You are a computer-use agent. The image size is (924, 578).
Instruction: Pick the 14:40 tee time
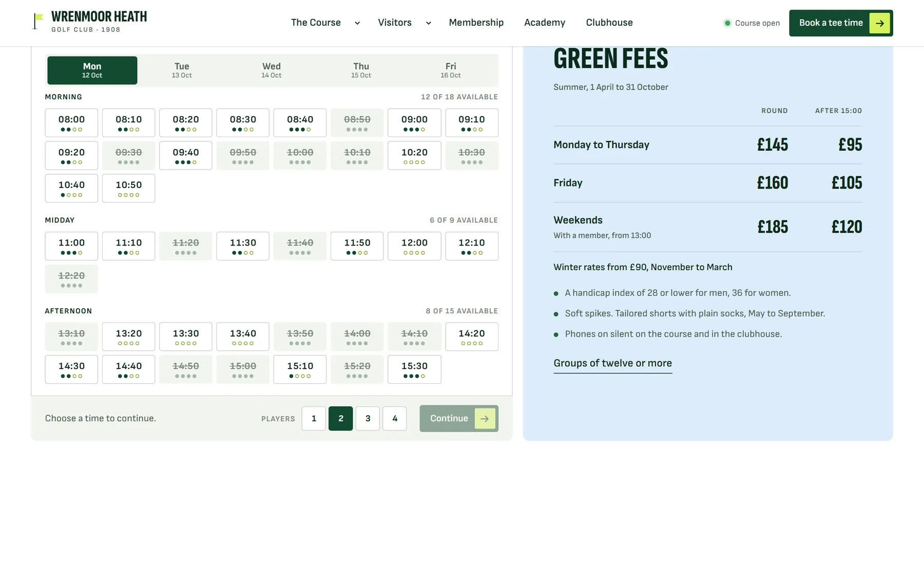point(128,369)
